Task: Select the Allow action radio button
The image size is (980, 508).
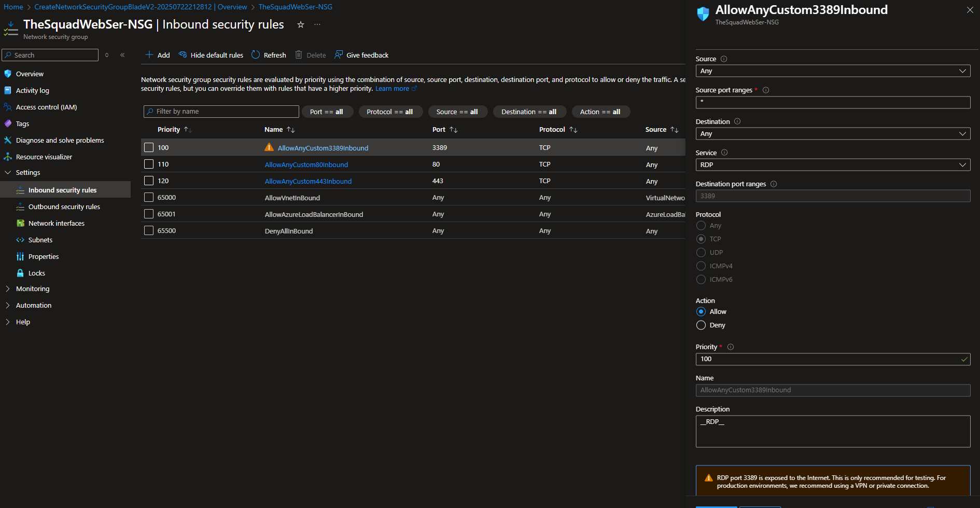Action: pyautogui.click(x=701, y=312)
